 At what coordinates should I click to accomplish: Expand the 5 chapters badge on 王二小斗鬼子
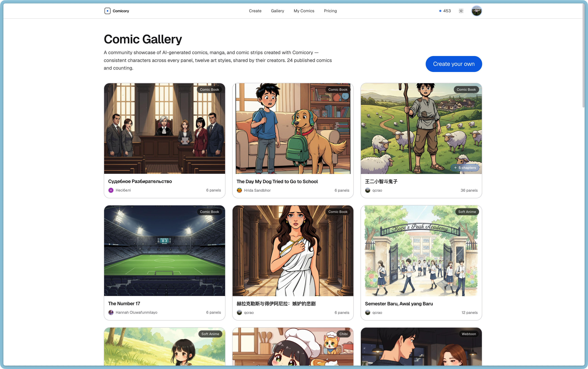[x=465, y=168]
